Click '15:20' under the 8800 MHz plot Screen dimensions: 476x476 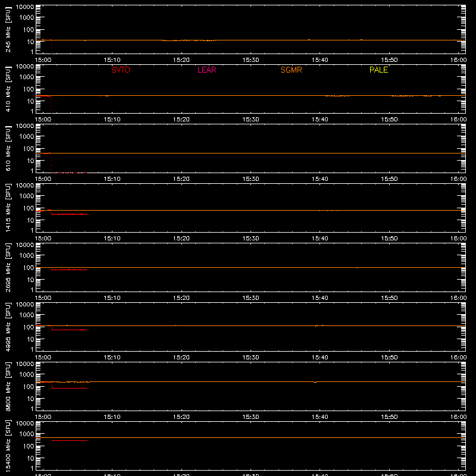pyautogui.click(x=181, y=417)
